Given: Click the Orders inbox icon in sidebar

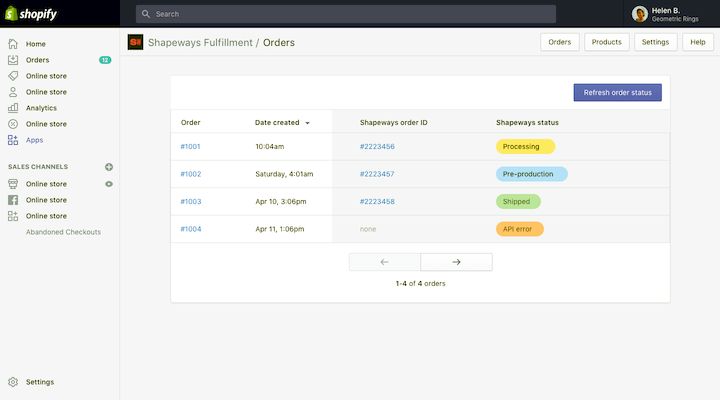Looking at the screenshot, I should point(13,60).
